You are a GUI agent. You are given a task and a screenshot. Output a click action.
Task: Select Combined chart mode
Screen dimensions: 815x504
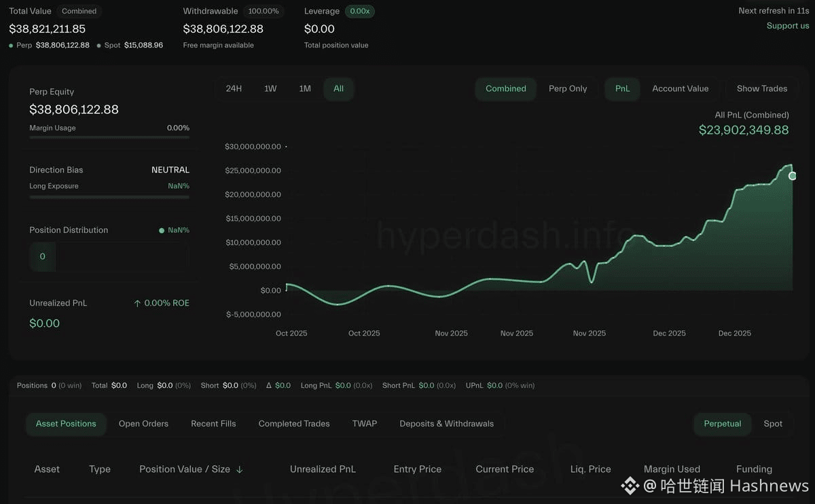(505, 89)
